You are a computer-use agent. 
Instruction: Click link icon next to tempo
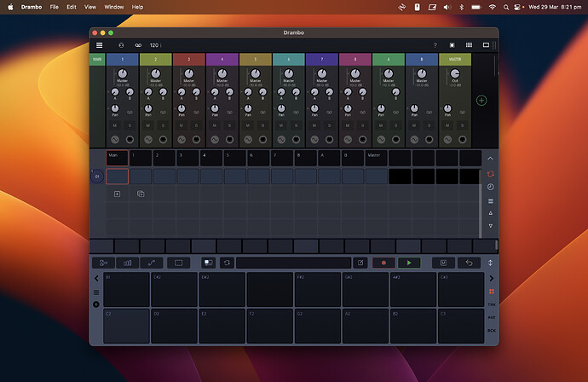[x=138, y=45]
